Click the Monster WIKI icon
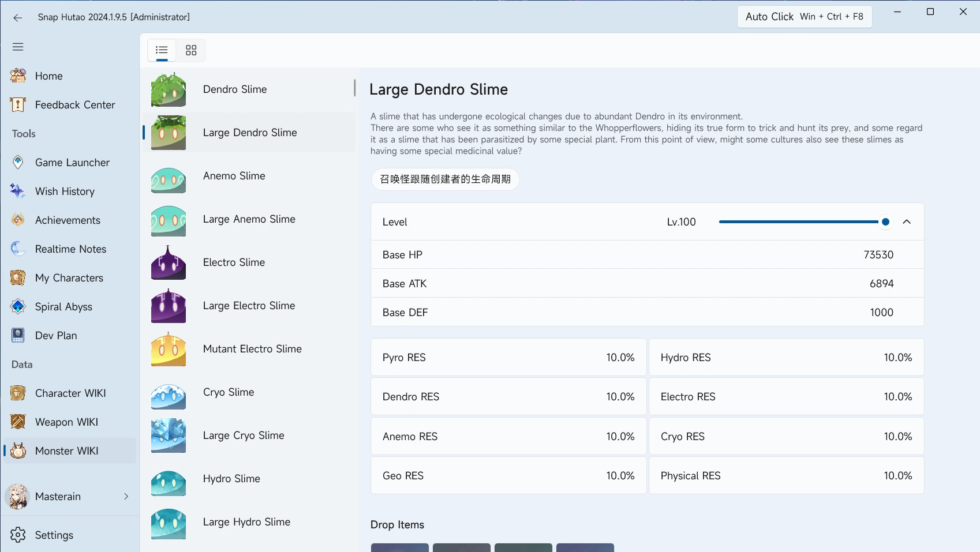980x552 pixels. tap(18, 450)
